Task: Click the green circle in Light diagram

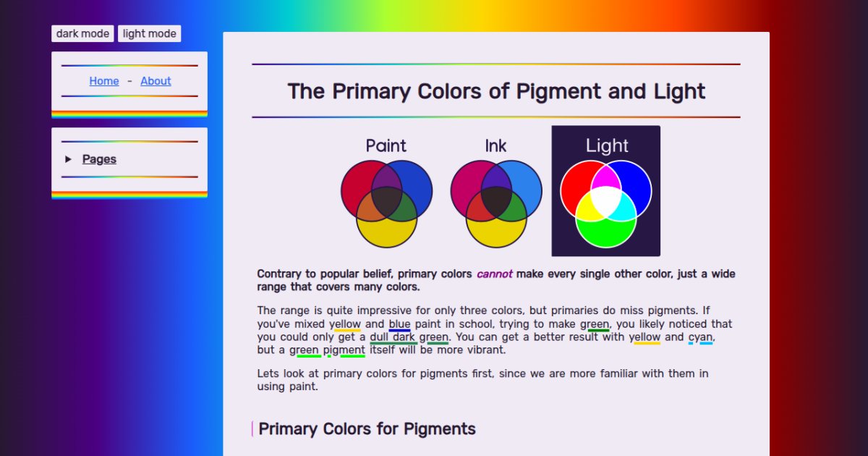Action: tap(606, 232)
